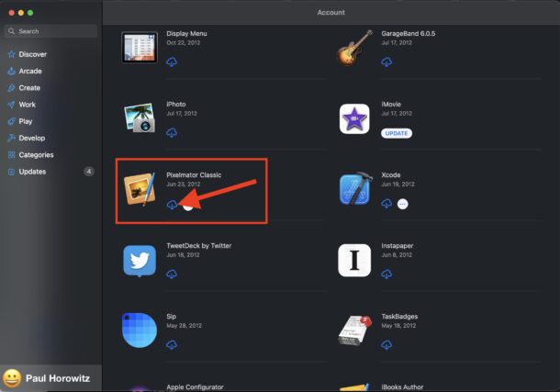The height and width of the screenshot is (392, 560).
Task: Click Xcode title text
Action: pos(391,175)
